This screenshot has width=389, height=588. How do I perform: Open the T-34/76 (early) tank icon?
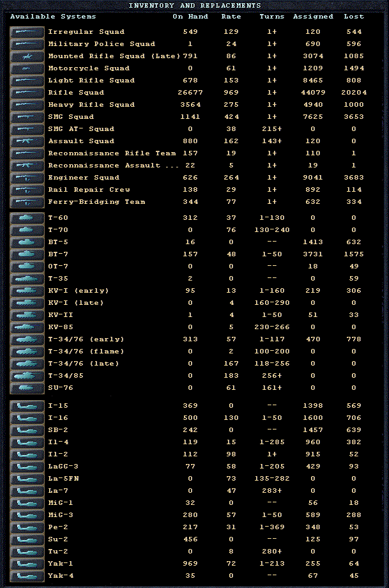click(27, 339)
